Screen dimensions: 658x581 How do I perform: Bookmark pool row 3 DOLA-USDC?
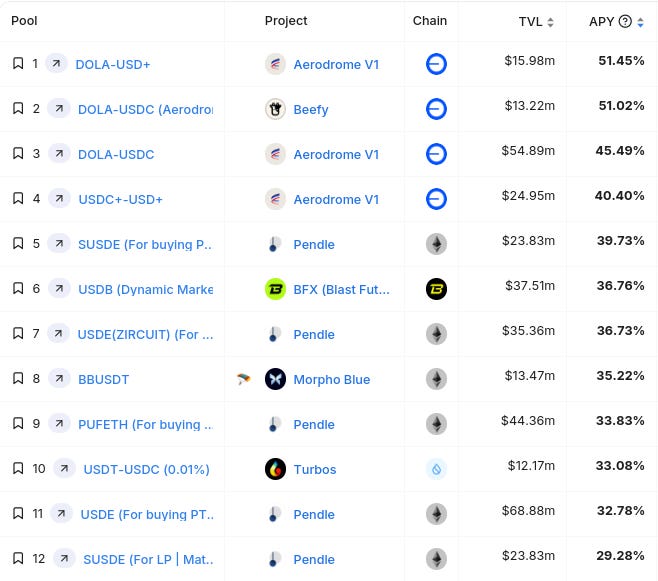point(18,153)
